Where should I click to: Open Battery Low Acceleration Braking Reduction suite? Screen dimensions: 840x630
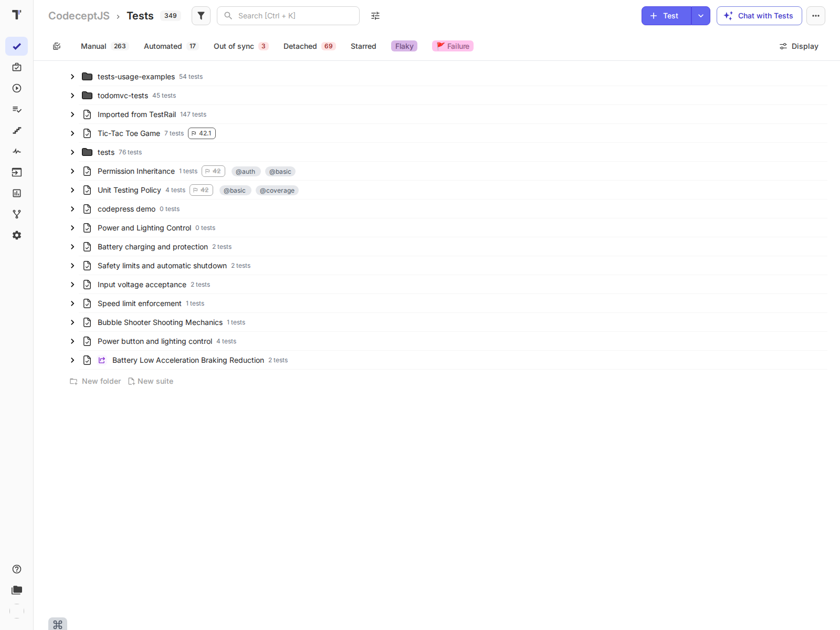[x=188, y=360]
